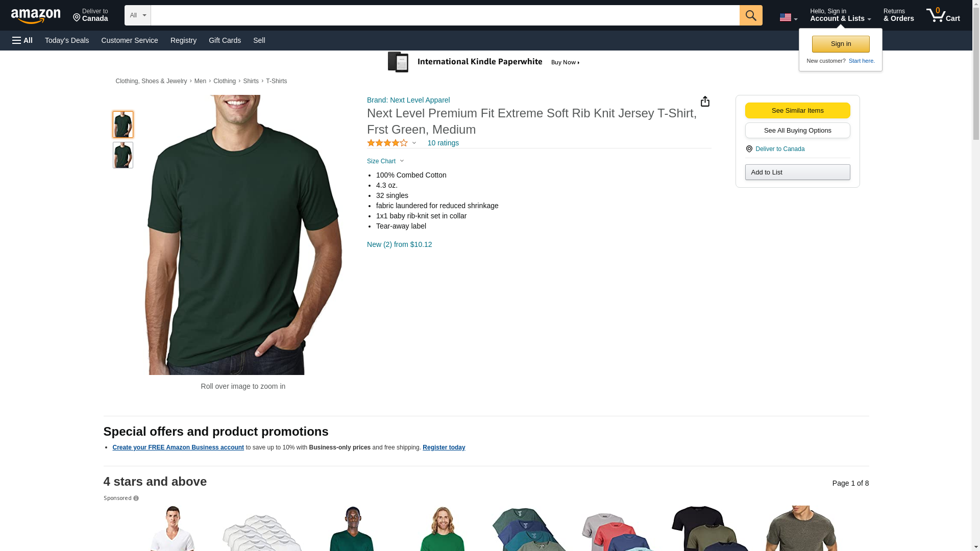The width and height of the screenshot is (980, 551).
Task: Click the Deliver to Canada location pin
Action: (749, 149)
